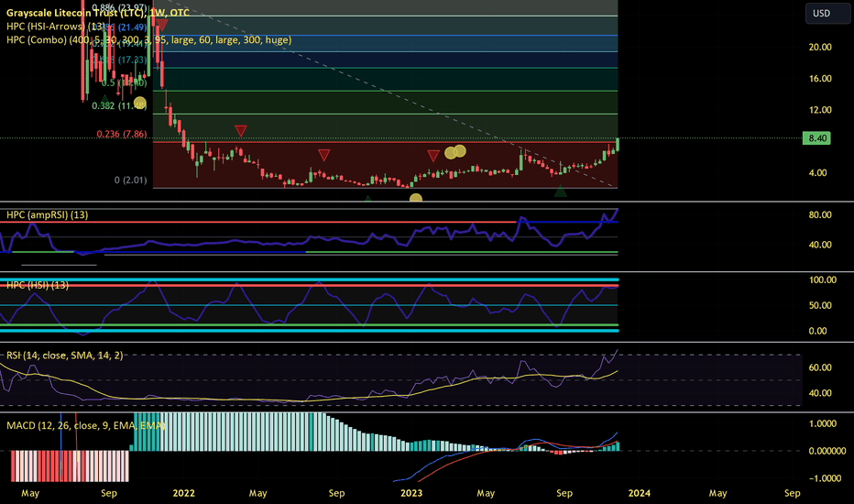Click the 0 (2.01) Fibonacci level label

pyautogui.click(x=131, y=180)
